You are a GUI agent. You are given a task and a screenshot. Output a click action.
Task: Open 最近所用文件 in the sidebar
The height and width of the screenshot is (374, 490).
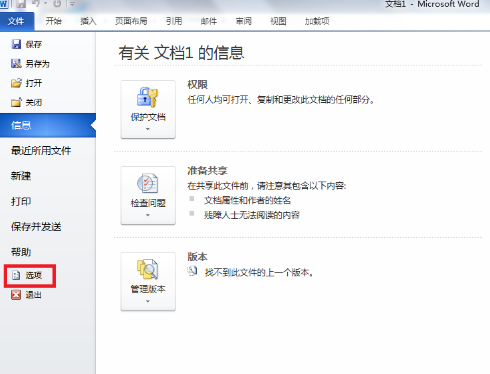click(x=41, y=151)
